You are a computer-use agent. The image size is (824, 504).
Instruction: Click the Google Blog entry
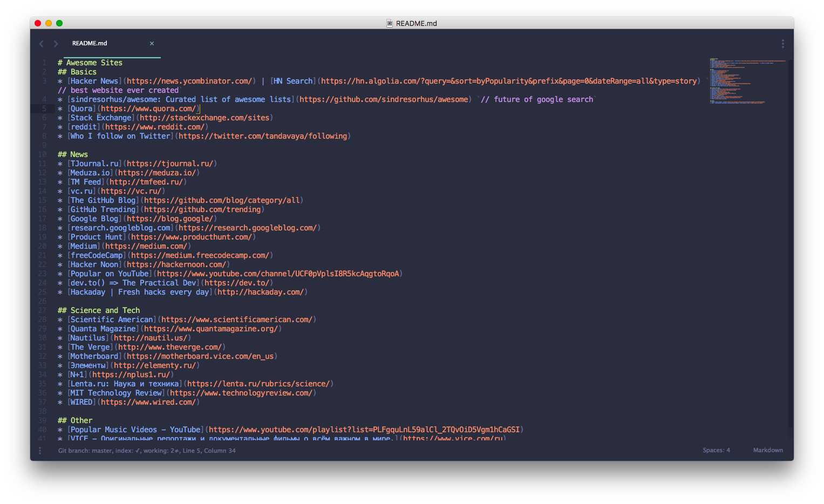pos(137,219)
